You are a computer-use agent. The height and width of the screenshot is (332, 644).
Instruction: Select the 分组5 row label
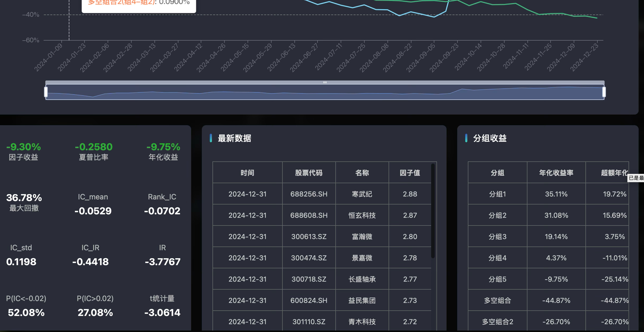pos(497,279)
